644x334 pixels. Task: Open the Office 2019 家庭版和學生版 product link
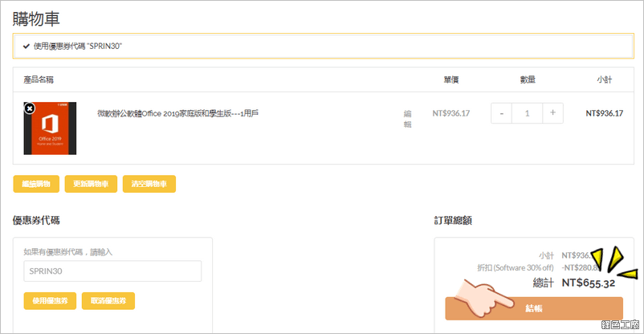pos(177,113)
